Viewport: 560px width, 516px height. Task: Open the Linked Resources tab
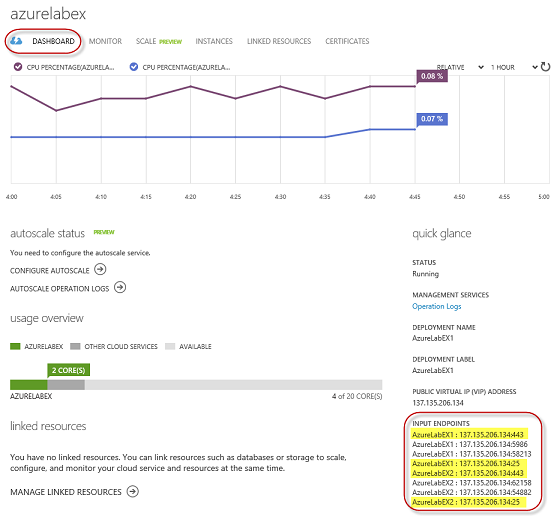(x=279, y=41)
